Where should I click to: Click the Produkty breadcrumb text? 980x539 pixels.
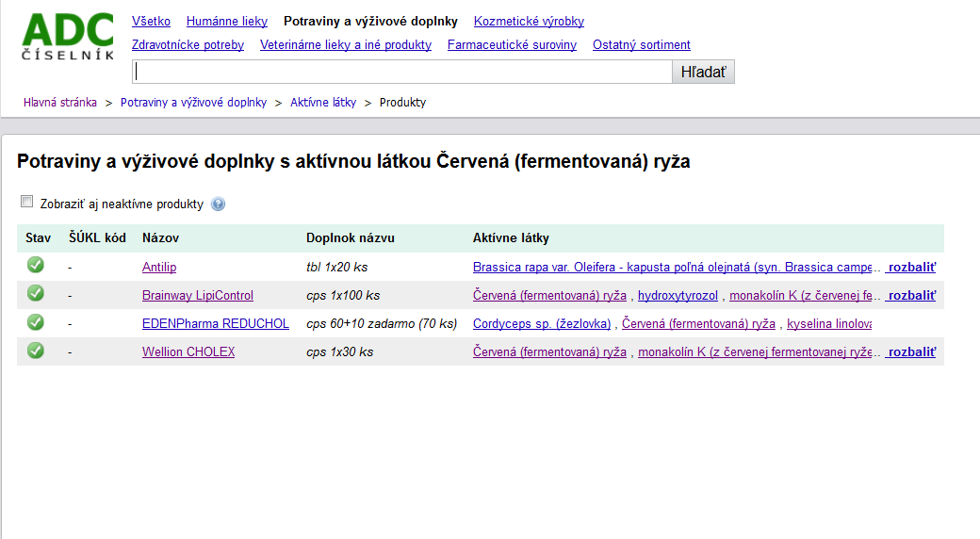point(402,103)
